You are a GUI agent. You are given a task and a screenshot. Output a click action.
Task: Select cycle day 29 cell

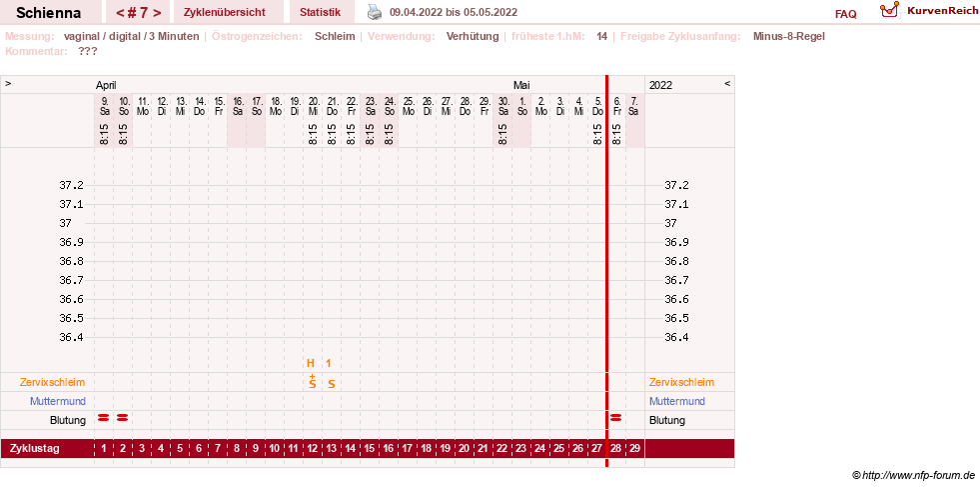(x=635, y=448)
